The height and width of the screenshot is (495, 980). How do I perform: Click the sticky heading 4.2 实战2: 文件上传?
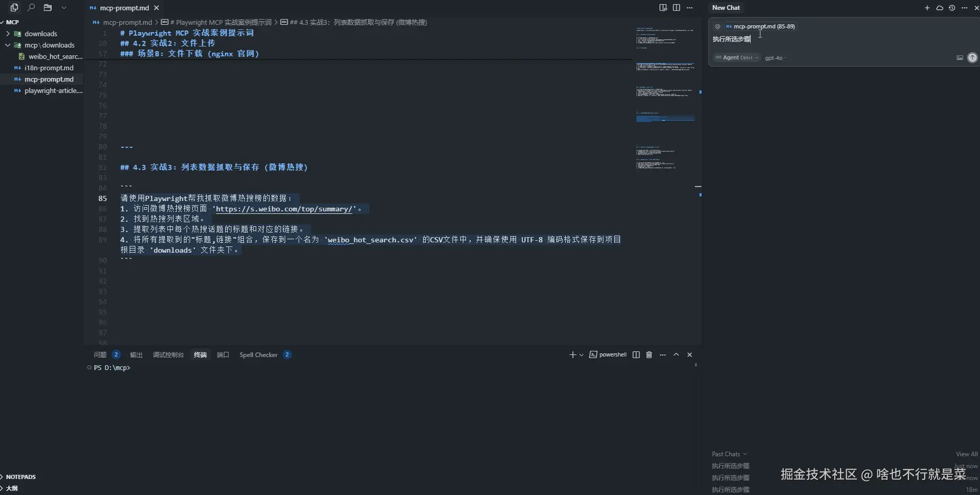coord(167,43)
